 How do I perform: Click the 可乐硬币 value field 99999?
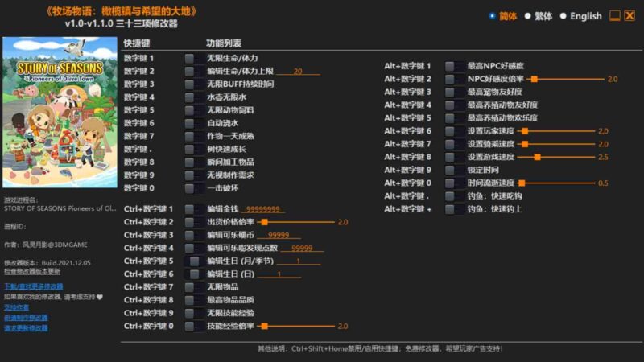(x=279, y=235)
